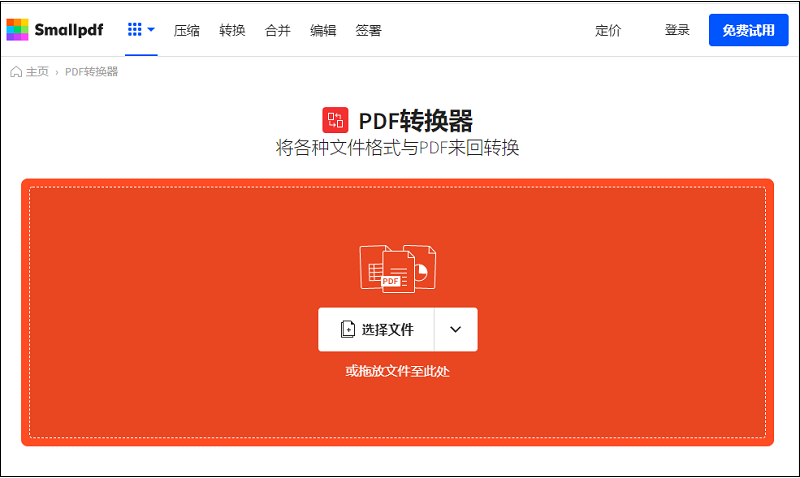This screenshot has height=478, width=800.
Task: Click the 免费试用 free trial button
Action: pyautogui.click(x=748, y=30)
